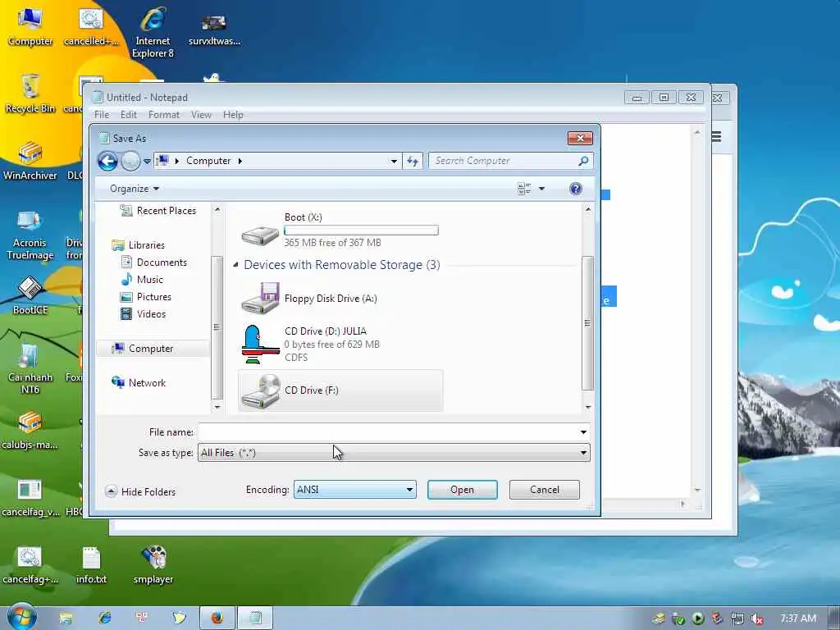Click the Windows Start button
Image resolution: width=840 pixels, height=630 pixels.
point(22,617)
